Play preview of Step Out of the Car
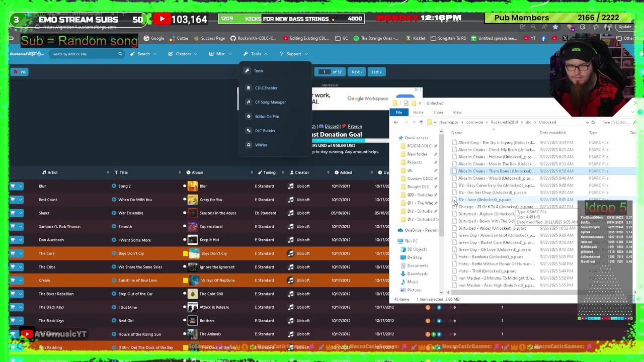The width and height of the screenshot is (644, 362). [114, 294]
